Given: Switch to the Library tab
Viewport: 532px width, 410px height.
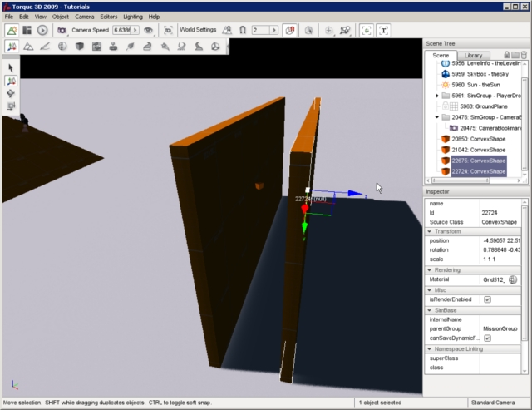Looking at the screenshot, I should (472, 55).
